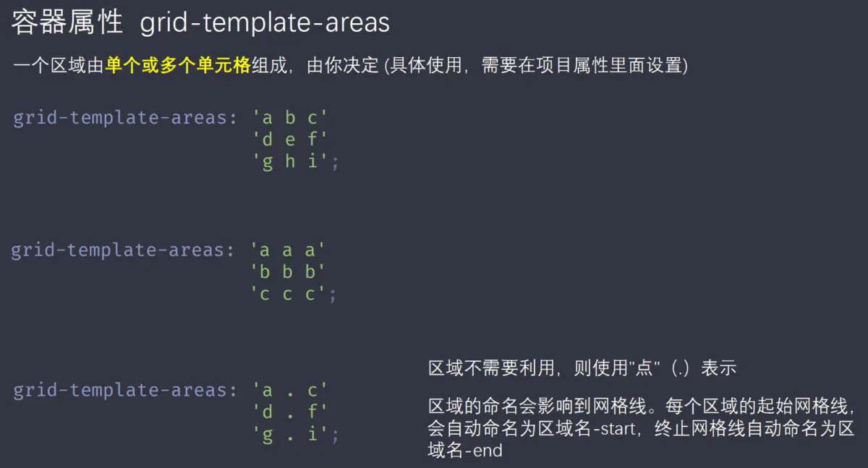868x468 pixels.
Task: Click the code string 'b b b'
Action: [287, 272]
